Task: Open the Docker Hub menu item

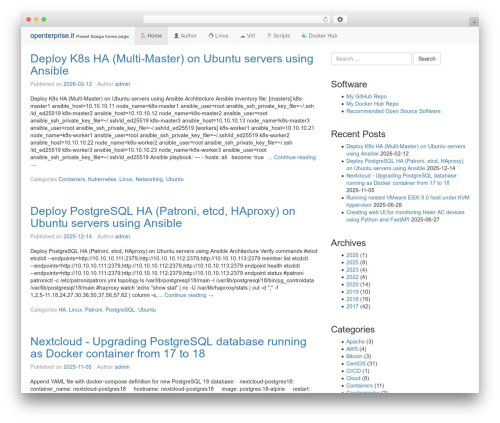Action: [x=319, y=36]
